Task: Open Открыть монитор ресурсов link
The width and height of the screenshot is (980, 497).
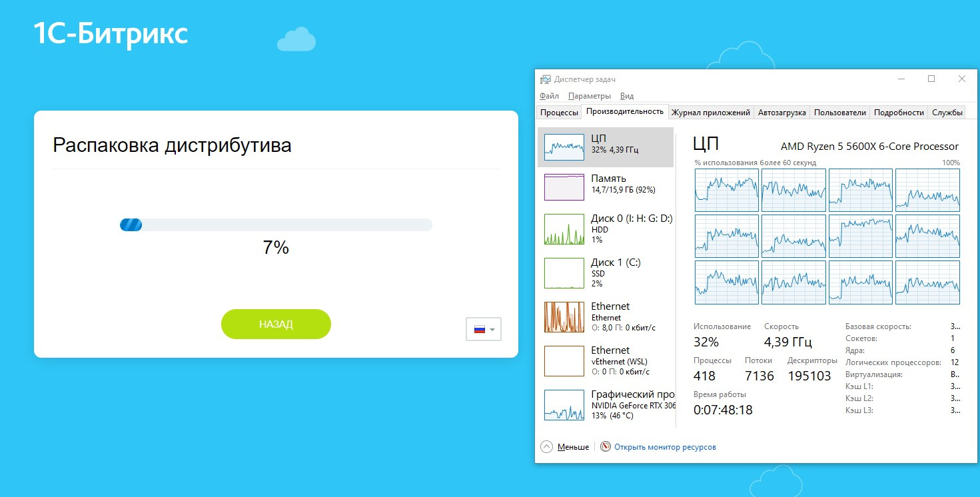Action: tap(665, 447)
